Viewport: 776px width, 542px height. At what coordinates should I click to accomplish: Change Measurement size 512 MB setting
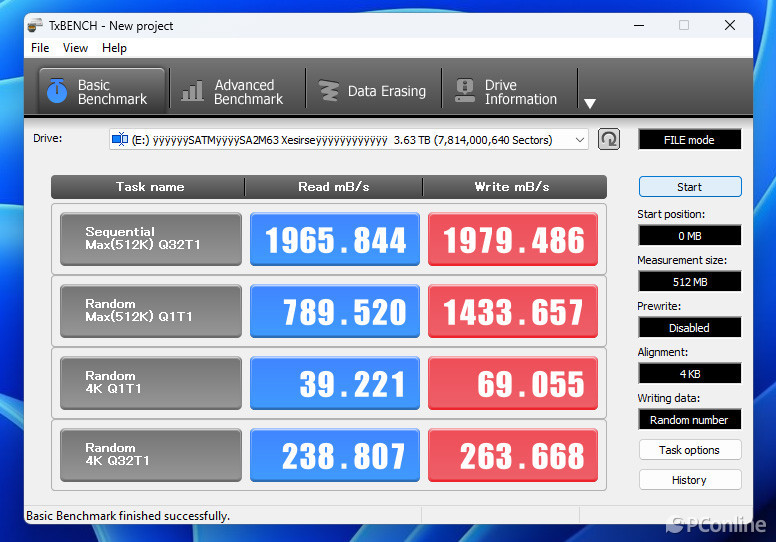[689, 282]
